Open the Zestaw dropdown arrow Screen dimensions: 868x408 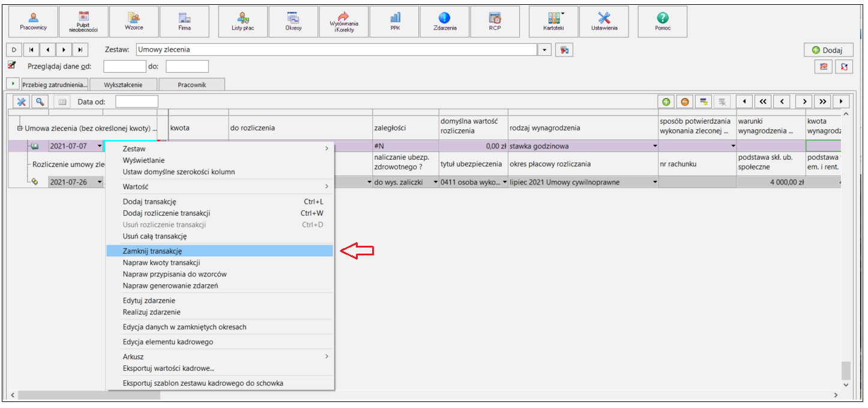coord(544,50)
